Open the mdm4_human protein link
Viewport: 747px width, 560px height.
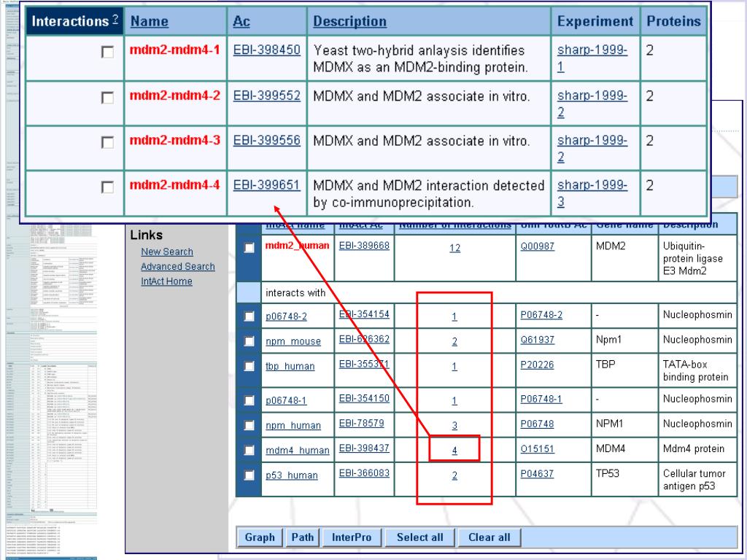pos(298,450)
